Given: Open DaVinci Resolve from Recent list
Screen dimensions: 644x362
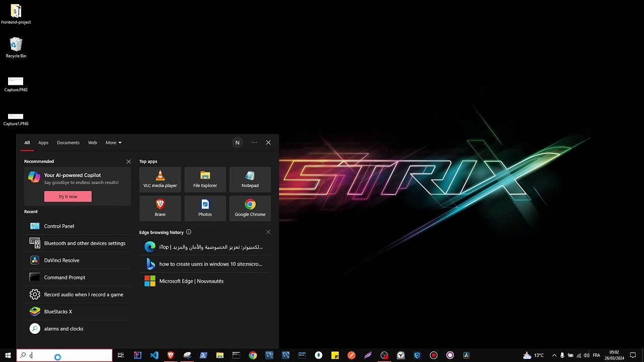Looking at the screenshot, I should coord(77,260).
